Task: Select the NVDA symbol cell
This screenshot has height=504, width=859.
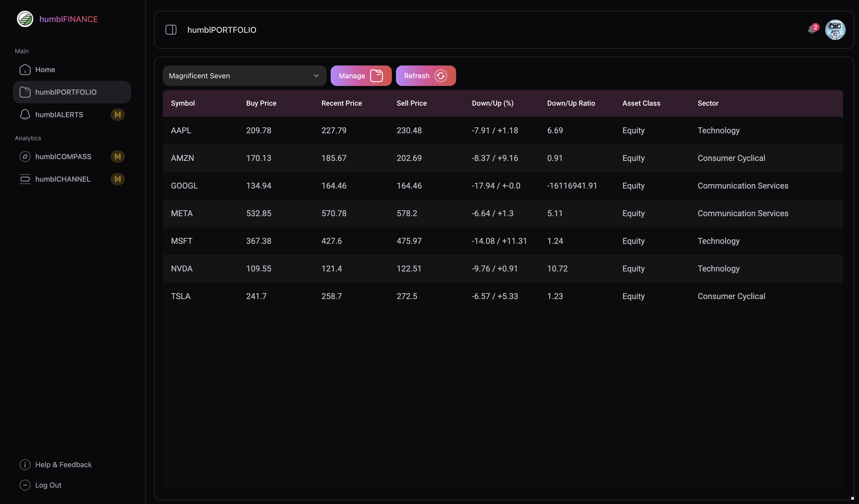Action: [x=182, y=269]
